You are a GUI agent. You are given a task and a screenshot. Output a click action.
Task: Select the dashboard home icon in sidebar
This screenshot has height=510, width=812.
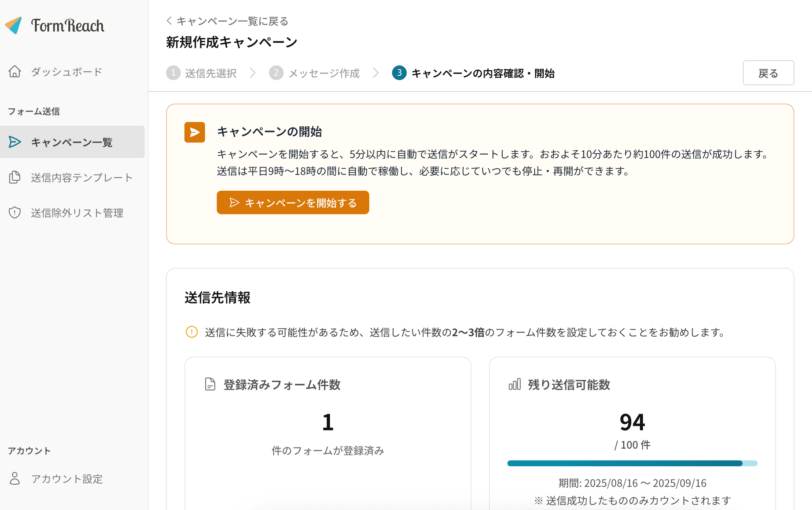tap(15, 72)
